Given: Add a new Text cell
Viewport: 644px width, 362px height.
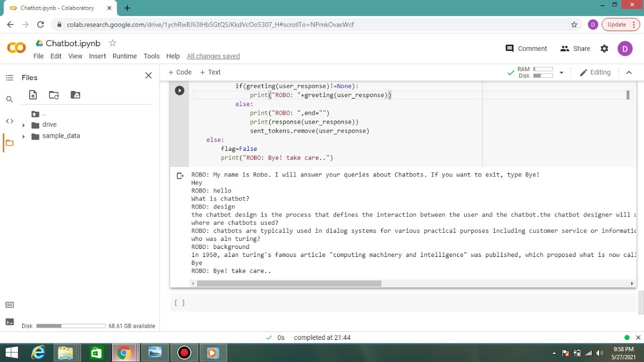Looking at the screenshot, I should 210,72.
